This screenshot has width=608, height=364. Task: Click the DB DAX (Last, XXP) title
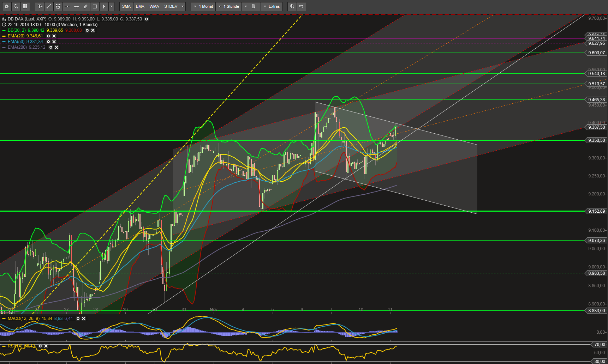(27, 19)
